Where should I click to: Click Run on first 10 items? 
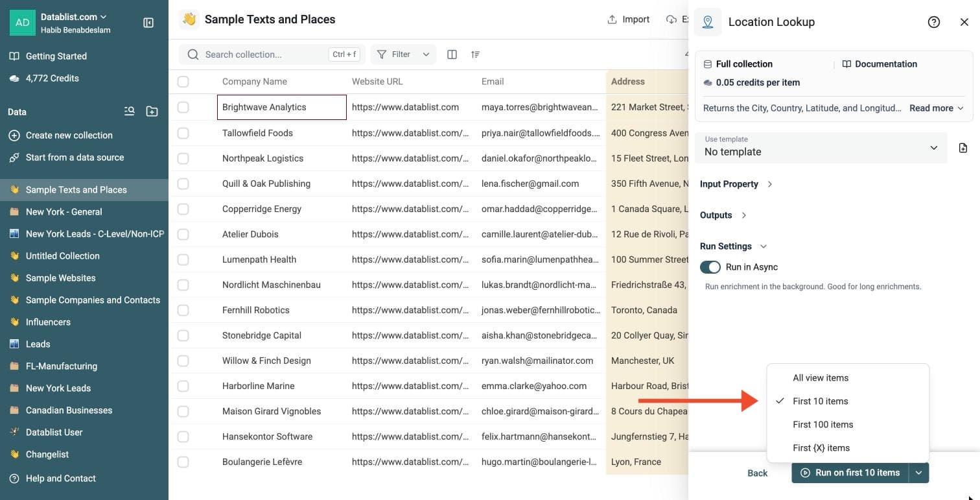coord(850,473)
